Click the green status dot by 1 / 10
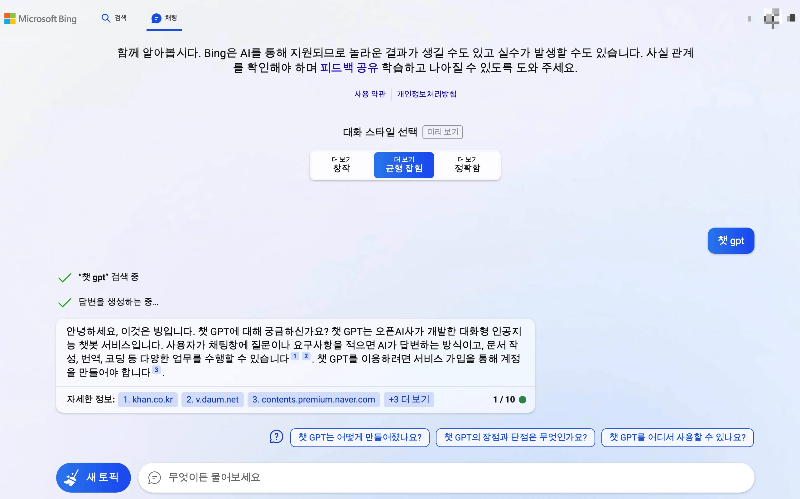The width and height of the screenshot is (800, 499). (x=522, y=400)
